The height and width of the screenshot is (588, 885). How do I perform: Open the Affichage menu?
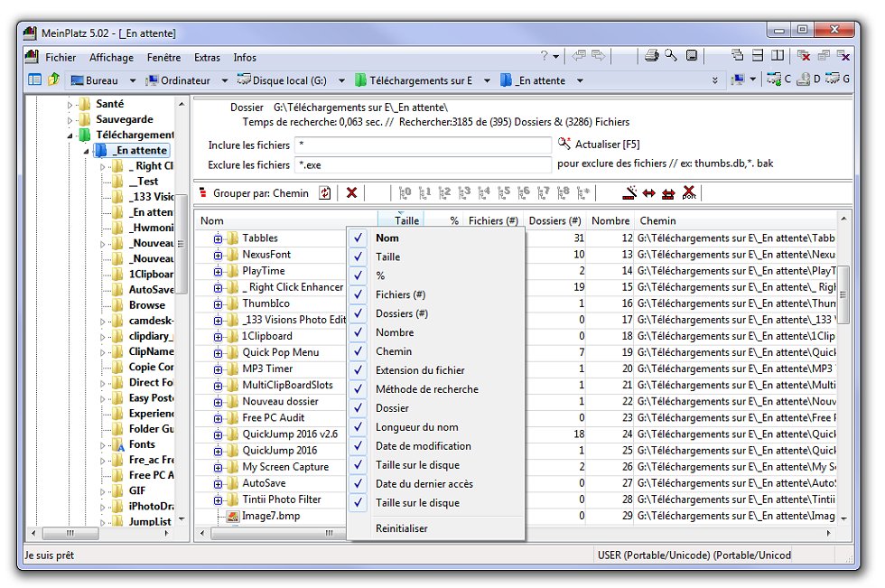[x=111, y=57]
